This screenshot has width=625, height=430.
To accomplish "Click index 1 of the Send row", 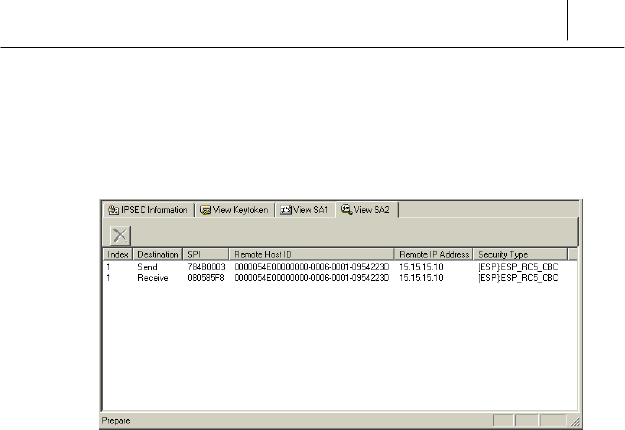I will pyautogui.click(x=108, y=267).
